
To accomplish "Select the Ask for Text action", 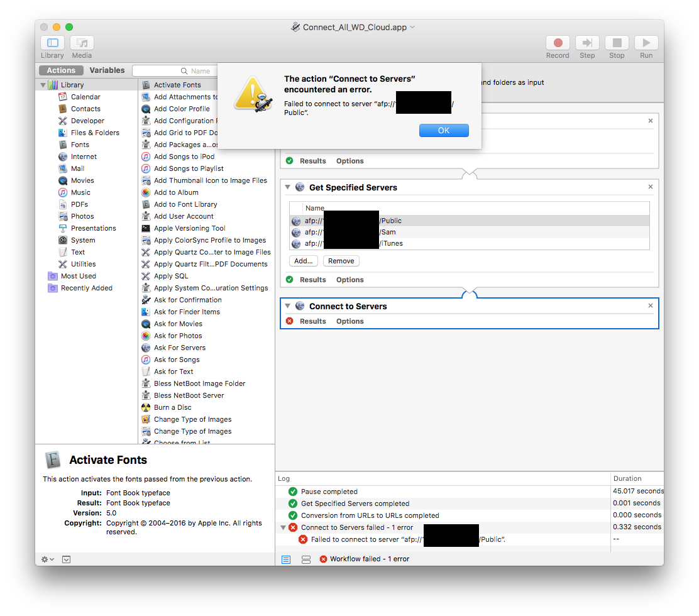I will (x=173, y=371).
